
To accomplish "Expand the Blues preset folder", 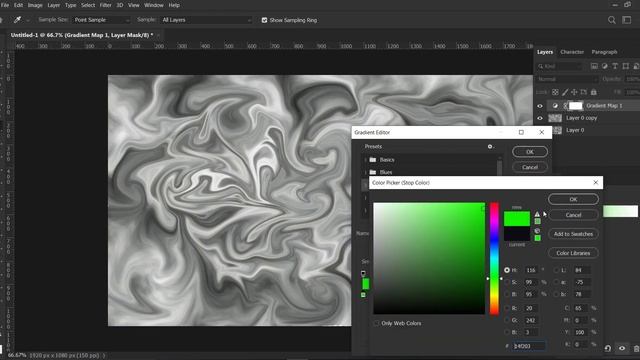I will point(366,172).
